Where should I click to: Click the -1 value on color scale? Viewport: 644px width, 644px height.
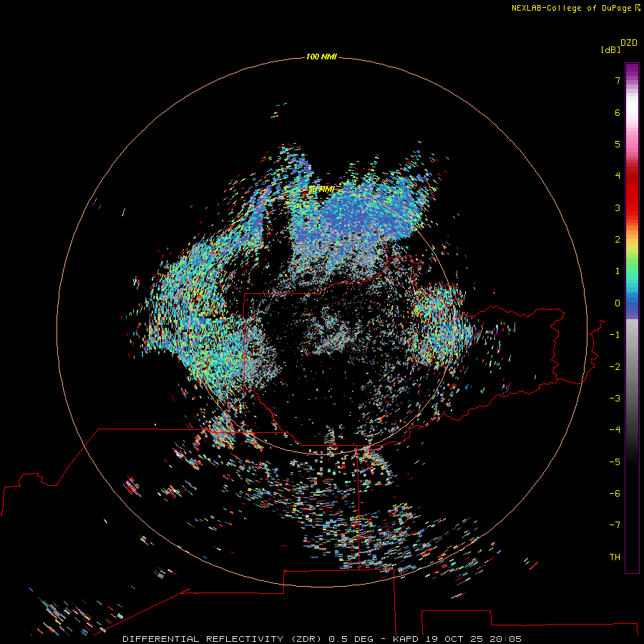pyautogui.click(x=615, y=335)
